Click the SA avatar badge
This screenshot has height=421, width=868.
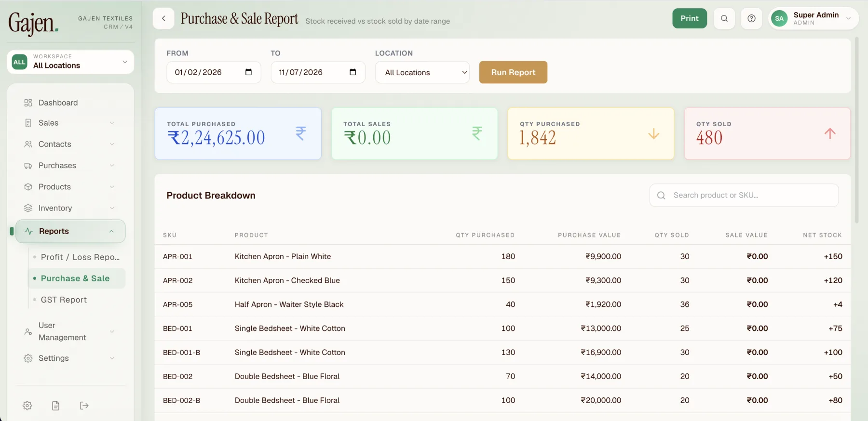pyautogui.click(x=779, y=18)
